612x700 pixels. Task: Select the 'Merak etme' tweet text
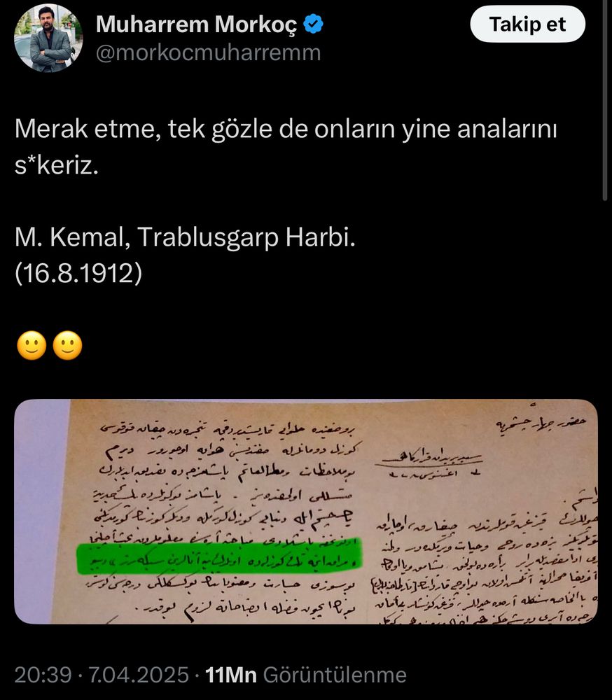(286, 147)
